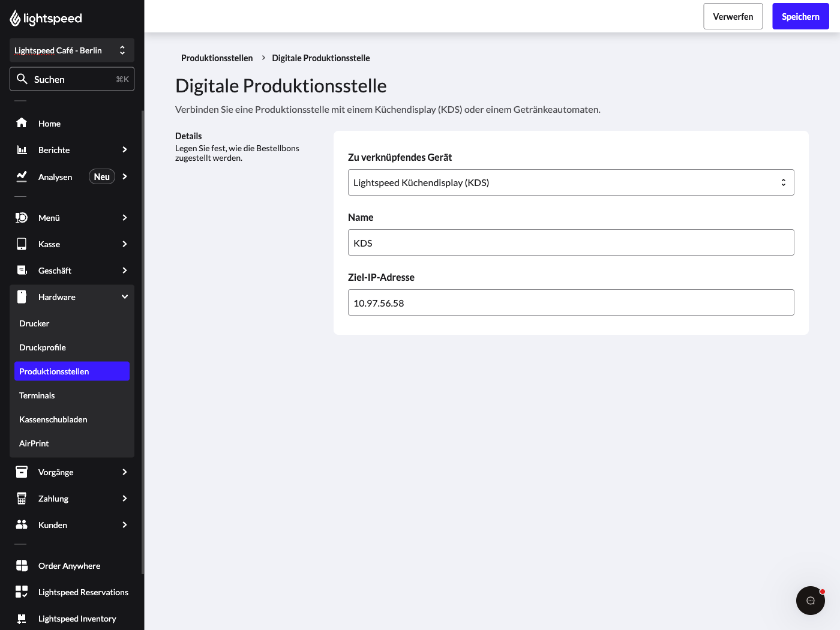Click the Digitale Produktionsstelle page heading

(281, 86)
